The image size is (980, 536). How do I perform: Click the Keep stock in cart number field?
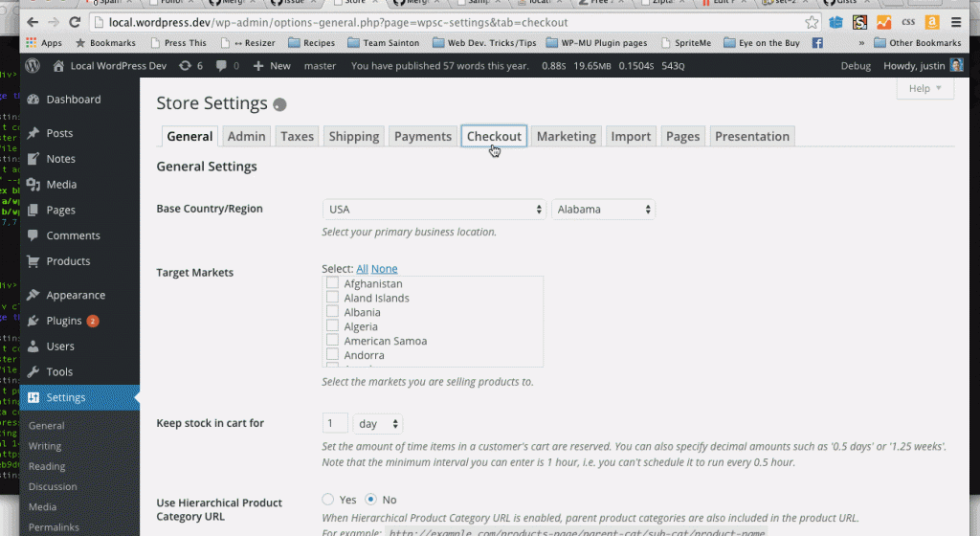tap(334, 423)
